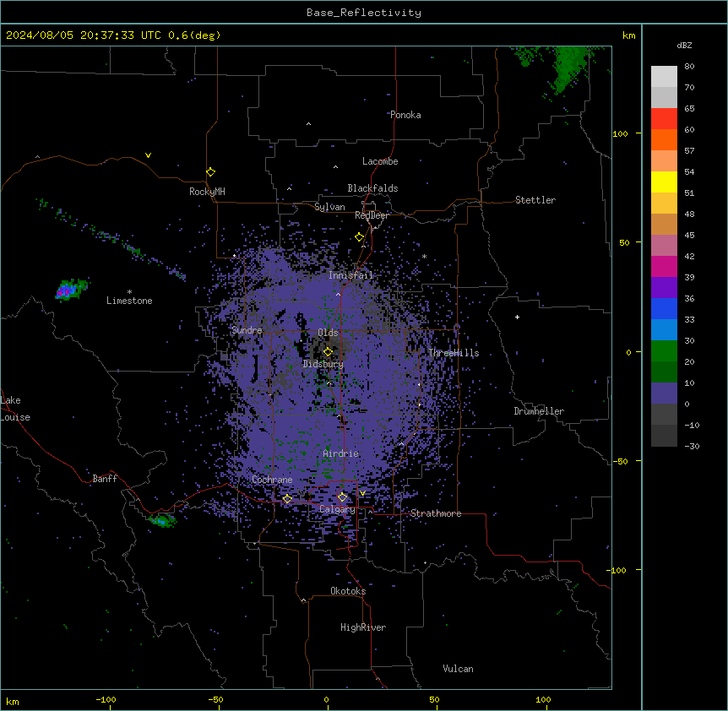The height and width of the screenshot is (711, 728).
Task: Click the dark gray -30 to -10 dBZ swatch
Action: 664,436
